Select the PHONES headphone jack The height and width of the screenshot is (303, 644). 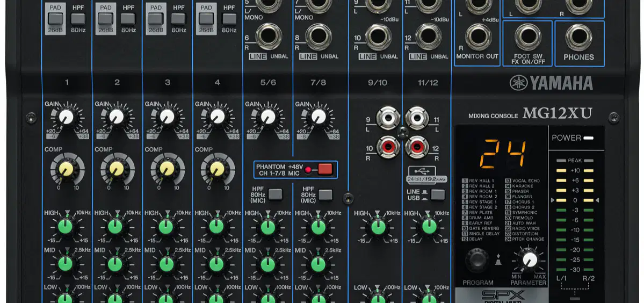pyautogui.click(x=578, y=37)
